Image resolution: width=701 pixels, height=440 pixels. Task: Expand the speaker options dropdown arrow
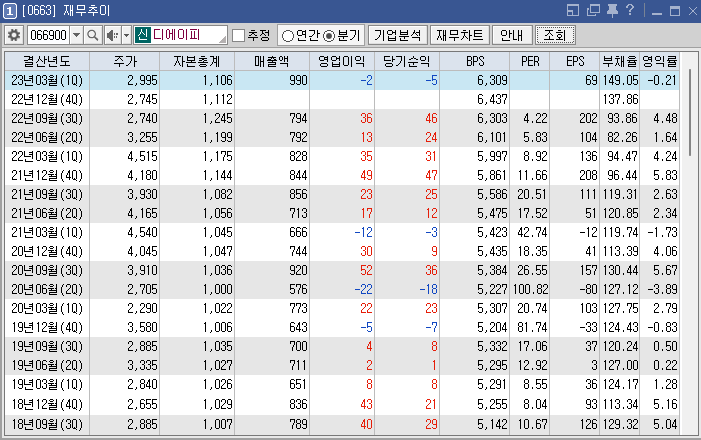click(x=127, y=35)
